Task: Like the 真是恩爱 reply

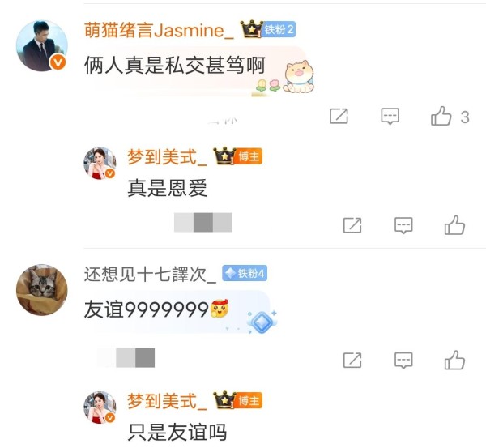Action: tap(454, 225)
